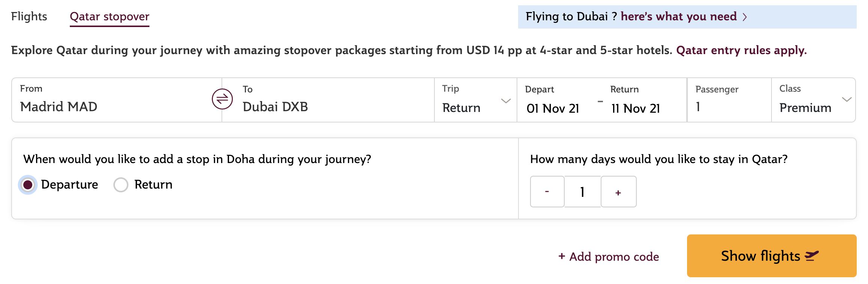This screenshot has width=868, height=284.
Task: Select Return stopover radio button
Action: (x=121, y=185)
